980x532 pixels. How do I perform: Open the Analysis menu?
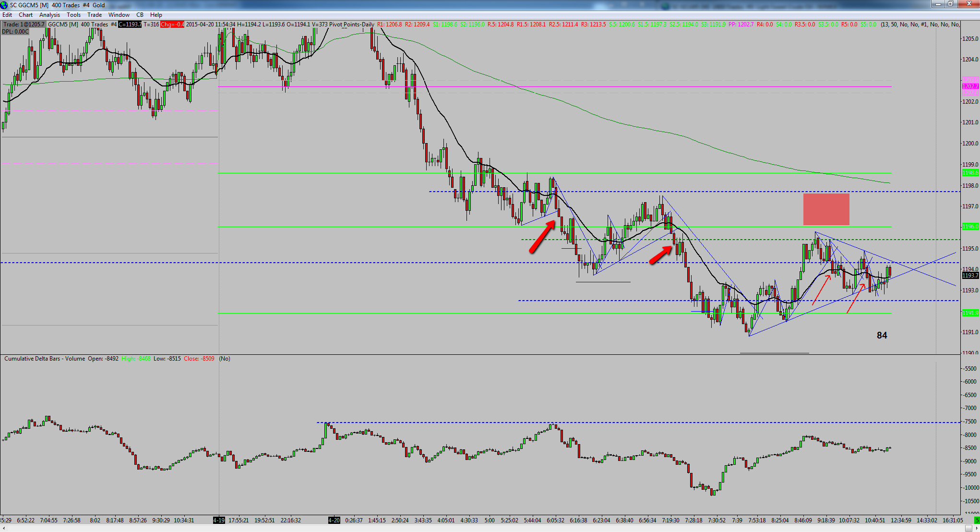coord(50,15)
